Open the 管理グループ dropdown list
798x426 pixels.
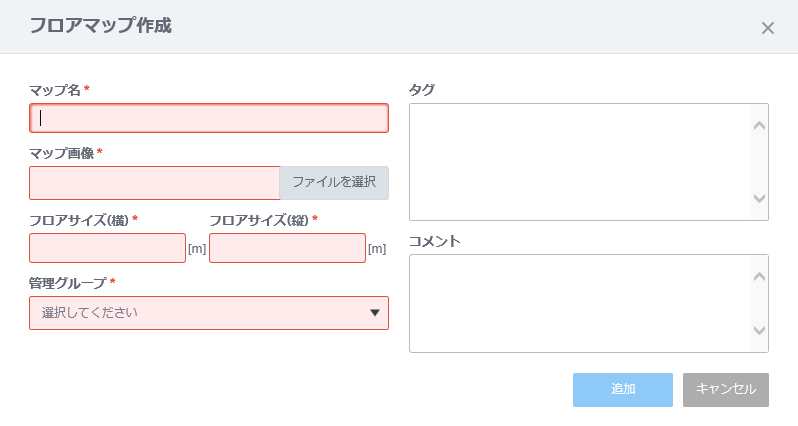click(x=209, y=313)
